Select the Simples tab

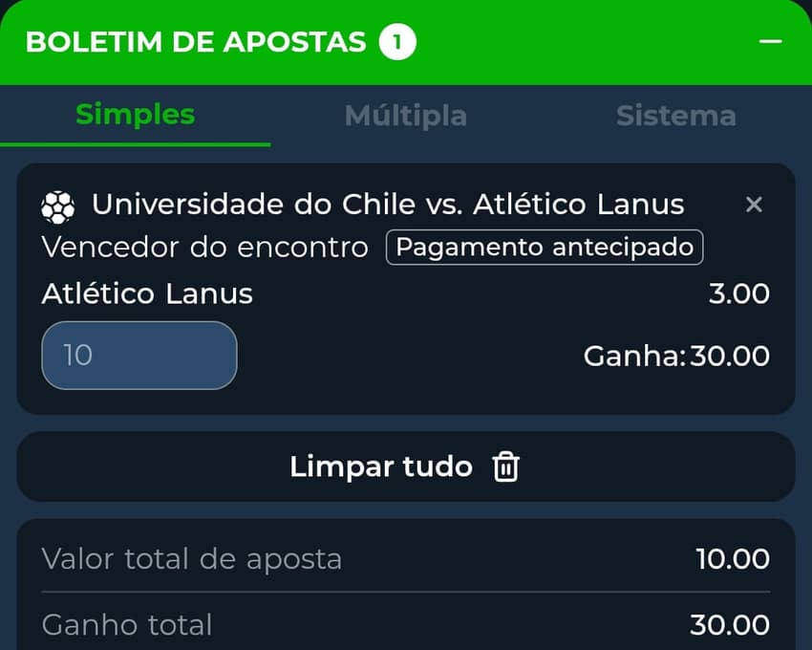coord(134,115)
